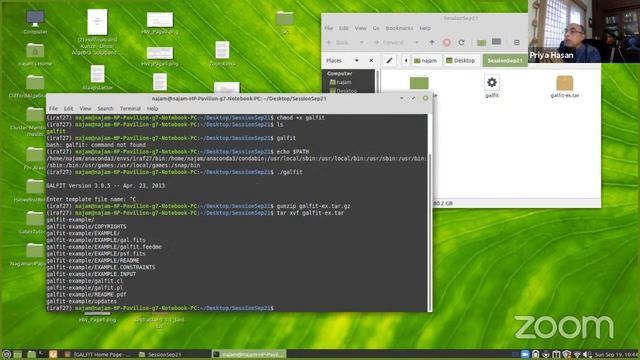The image size is (640, 360).
Task: Open the file manager launcher on taskbar
Action: 31,354
